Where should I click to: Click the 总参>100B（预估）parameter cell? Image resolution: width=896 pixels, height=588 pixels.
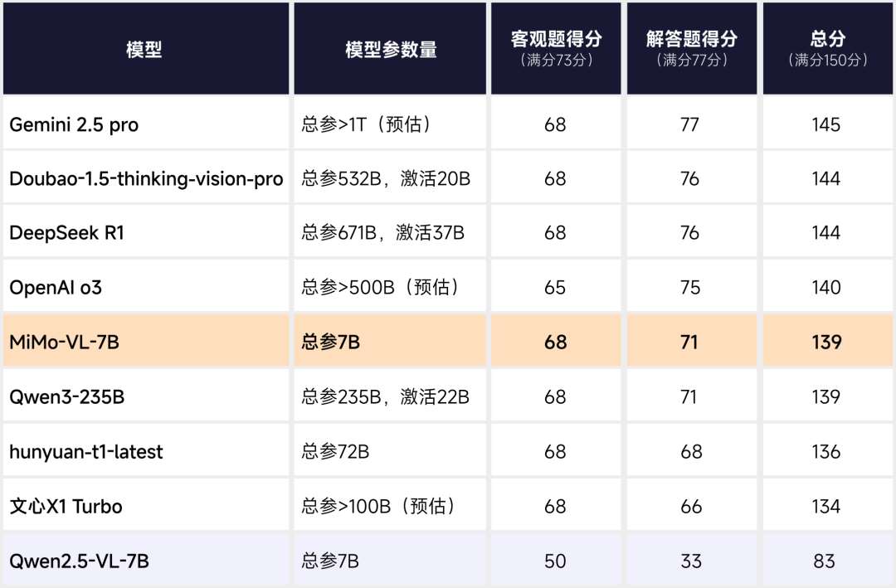click(390, 505)
